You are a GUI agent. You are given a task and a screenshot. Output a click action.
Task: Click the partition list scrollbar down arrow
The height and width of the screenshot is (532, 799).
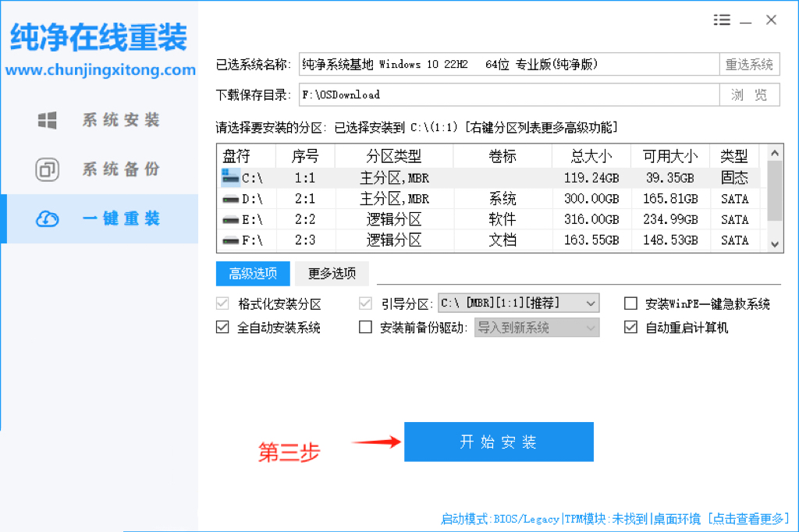coord(775,244)
